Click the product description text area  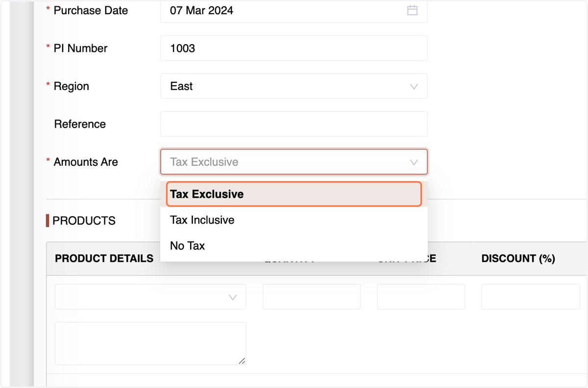click(x=150, y=343)
